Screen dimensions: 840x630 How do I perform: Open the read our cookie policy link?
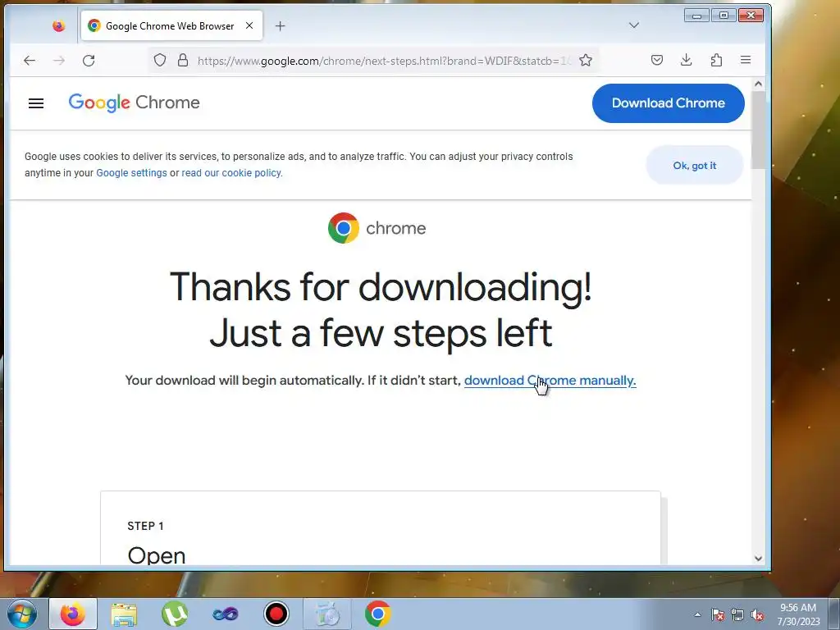click(x=231, y=173)
